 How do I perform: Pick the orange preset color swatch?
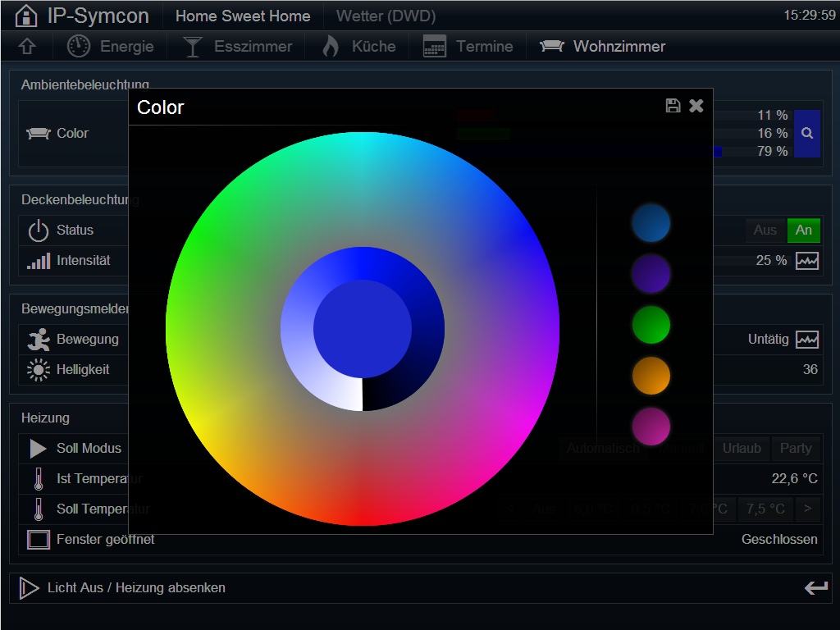[x=651, y=376]
